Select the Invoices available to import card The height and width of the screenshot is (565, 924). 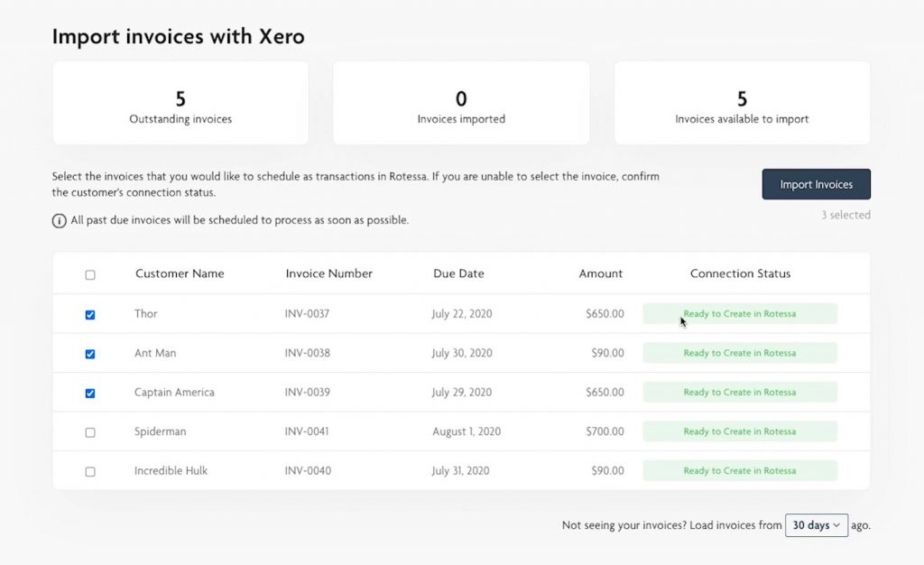pyautogui.click(x=742, y=103)
